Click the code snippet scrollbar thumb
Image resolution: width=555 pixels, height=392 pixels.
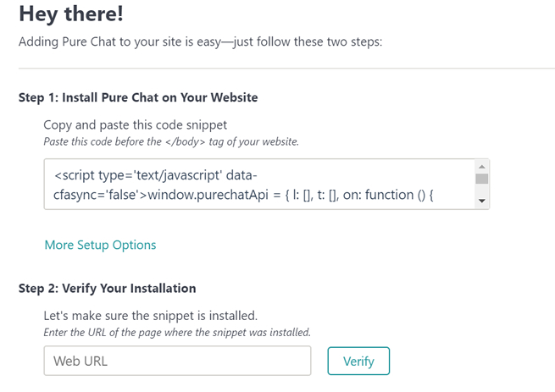[482, 179]
